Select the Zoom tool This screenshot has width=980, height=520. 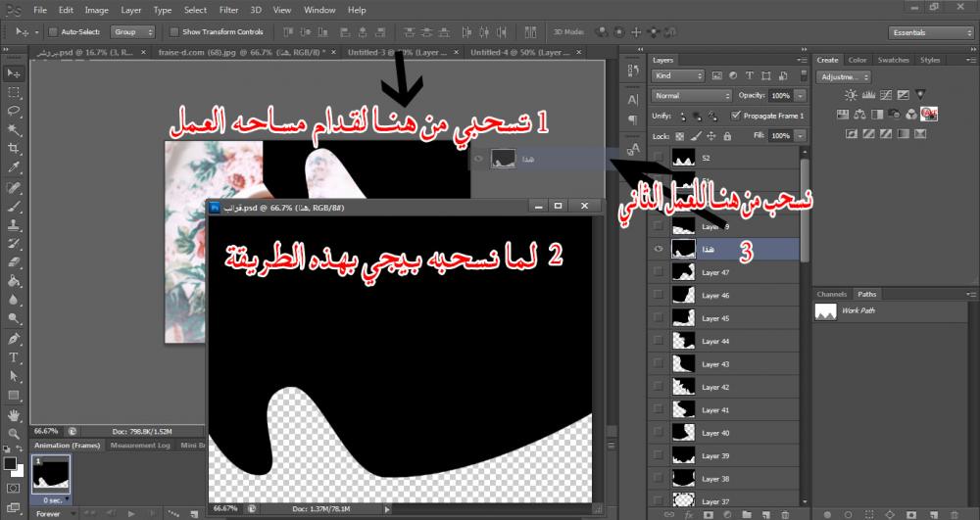pos(14,432)
